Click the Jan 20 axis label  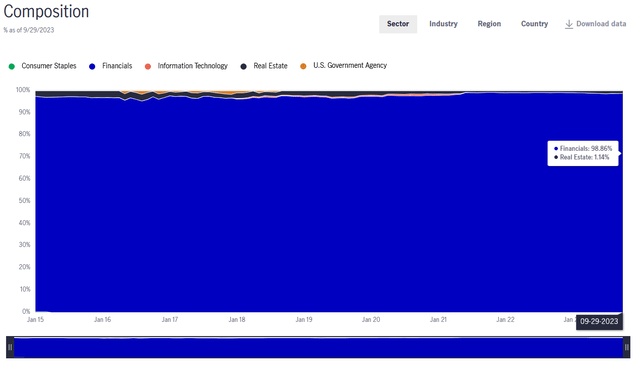point(371,320)
